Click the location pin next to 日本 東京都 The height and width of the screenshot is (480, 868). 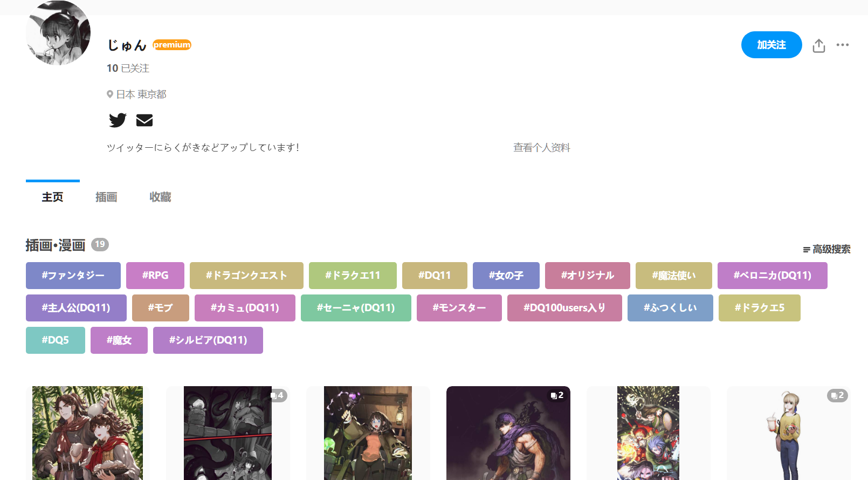(x=110, y=94)
